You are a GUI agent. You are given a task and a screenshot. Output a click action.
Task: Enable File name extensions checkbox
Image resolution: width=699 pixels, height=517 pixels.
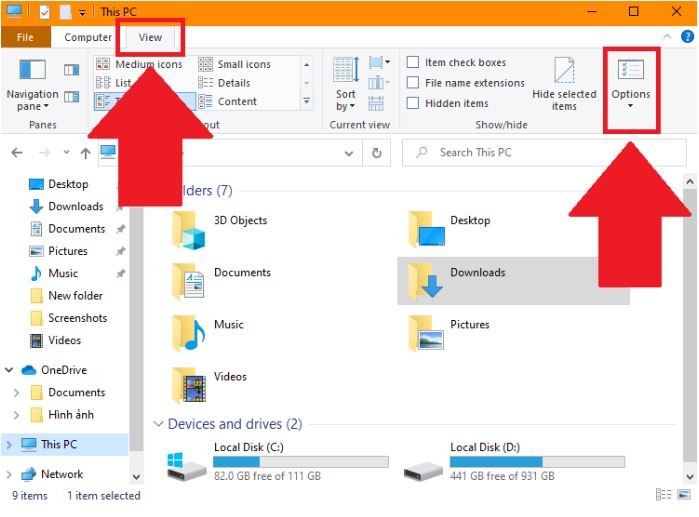tap(413, 82)
